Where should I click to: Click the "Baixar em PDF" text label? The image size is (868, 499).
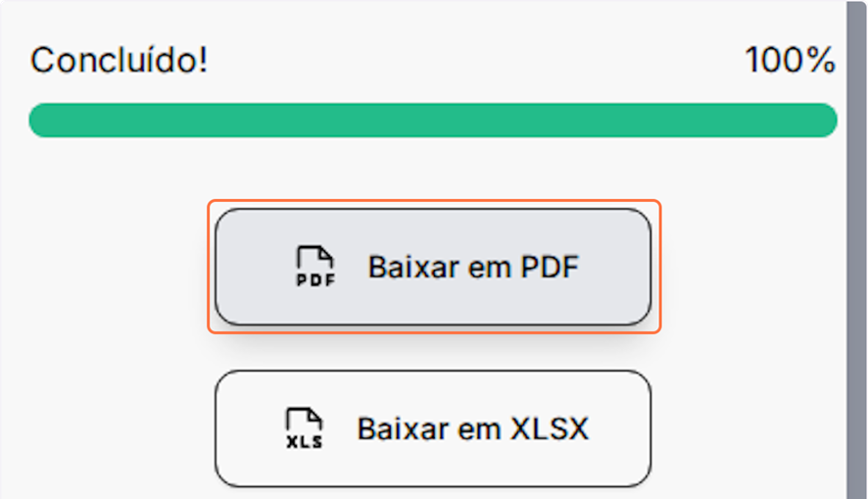coord(474,267)
